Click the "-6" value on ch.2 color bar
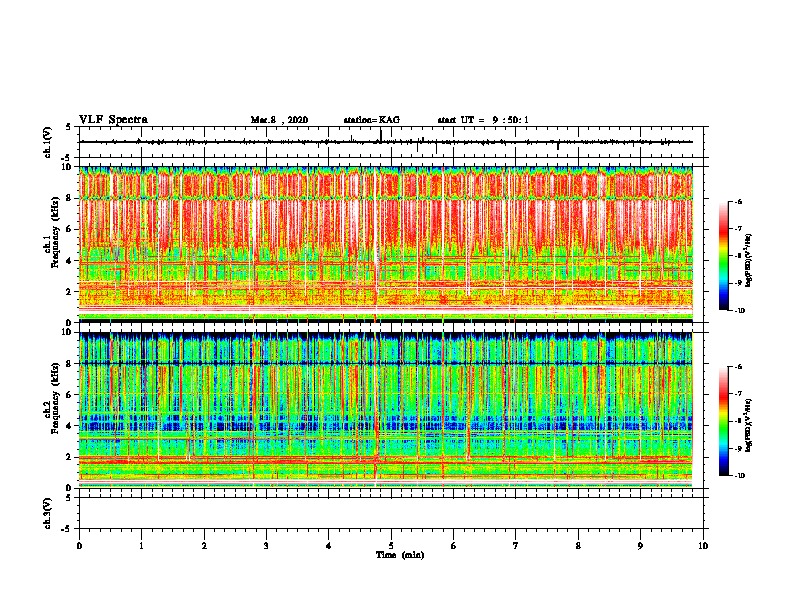The image size is (792, 612). coord(737,367)
